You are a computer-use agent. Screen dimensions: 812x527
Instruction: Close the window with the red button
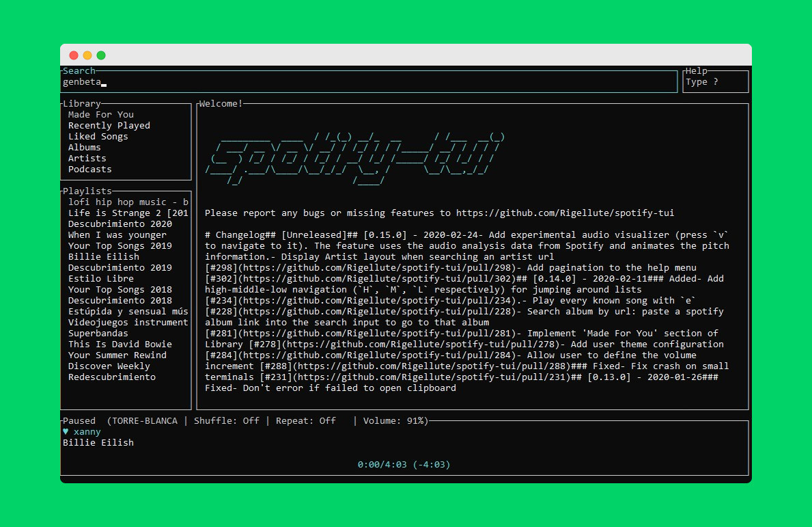[74, 55]
